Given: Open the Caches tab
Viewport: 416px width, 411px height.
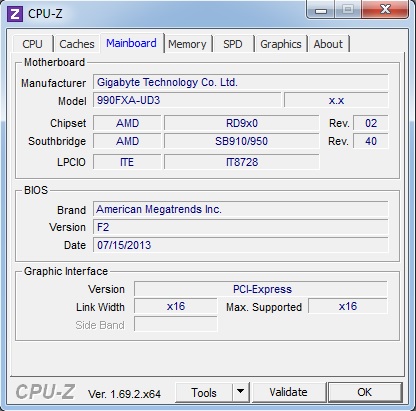Looking at the screenshot, I should (77, 44).
